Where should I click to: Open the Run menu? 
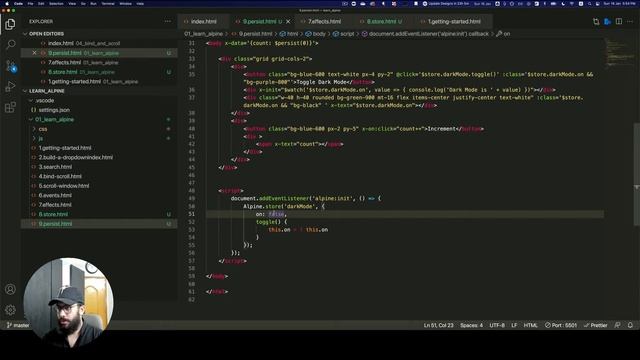pyautogui.click(x=93, y=3)
